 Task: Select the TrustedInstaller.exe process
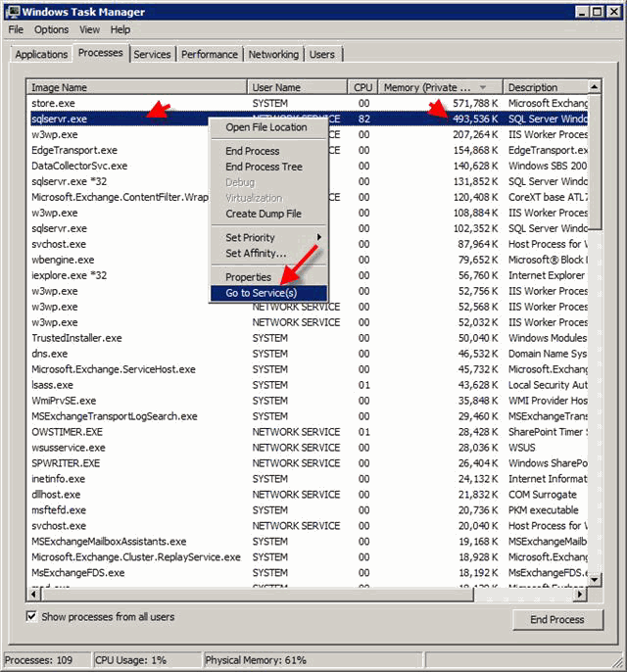pos(308,338)
